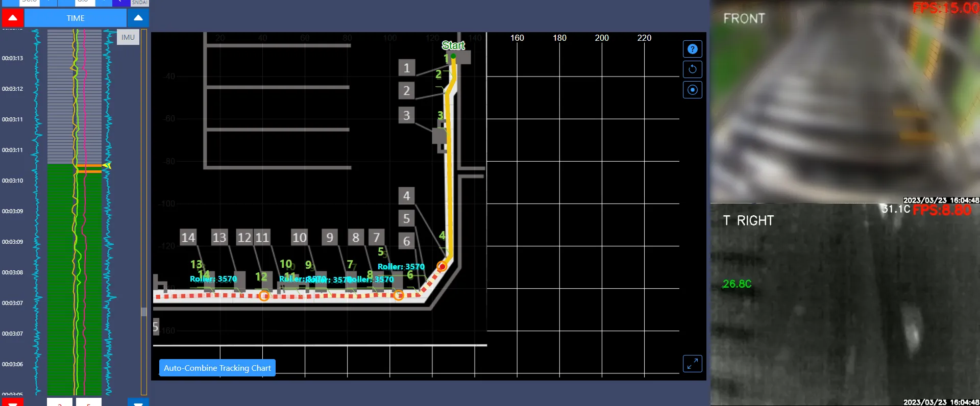Click the orange circle marker below label 12
This screenshot has height=406, width=980.
(x=264, y=295)
